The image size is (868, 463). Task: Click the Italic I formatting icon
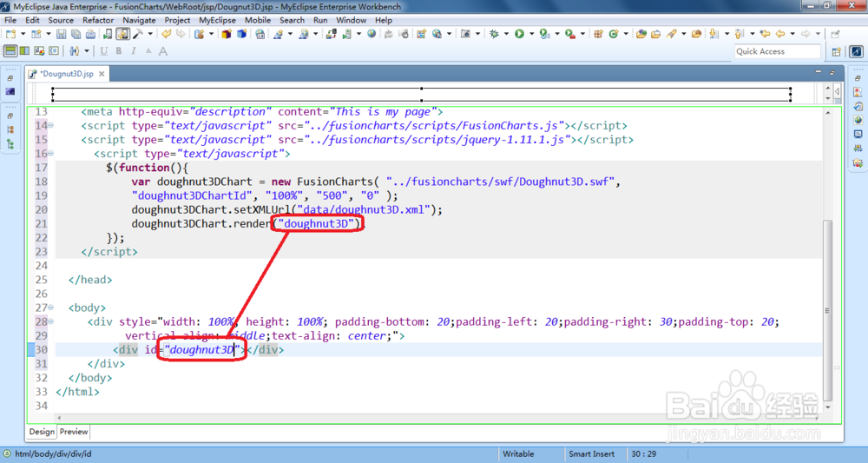[x=134, y=51]
